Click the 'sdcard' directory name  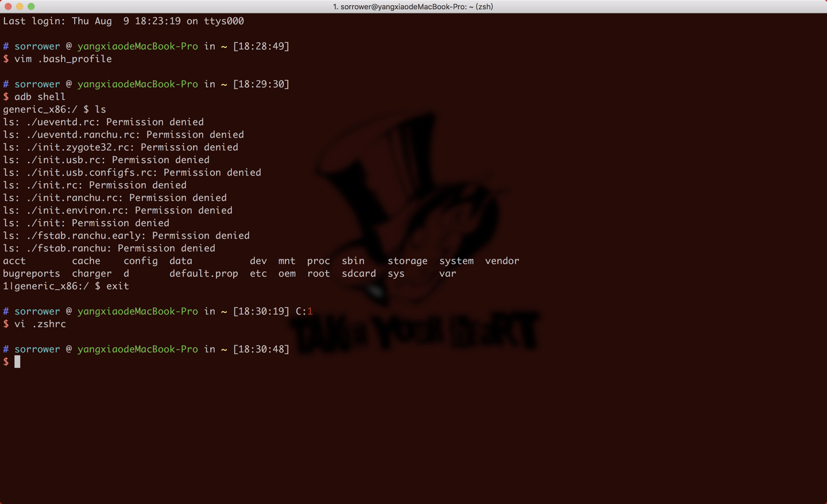pos(359,274)
